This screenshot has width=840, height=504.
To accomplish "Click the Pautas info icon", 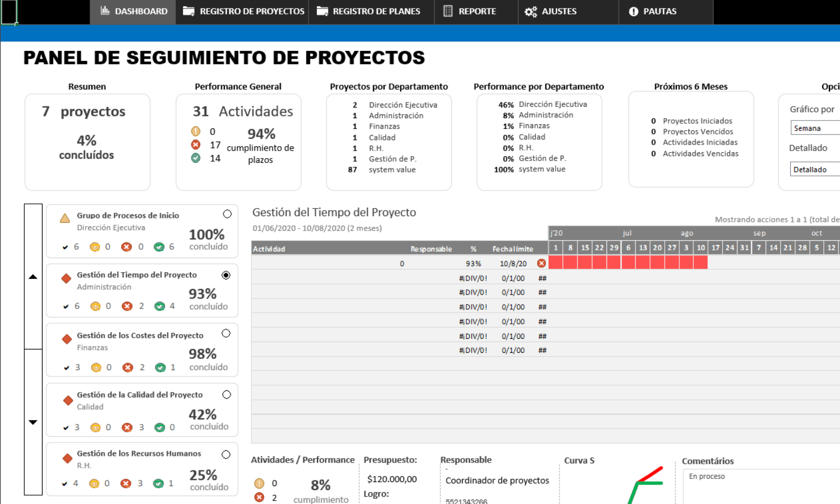I will 633,12.
